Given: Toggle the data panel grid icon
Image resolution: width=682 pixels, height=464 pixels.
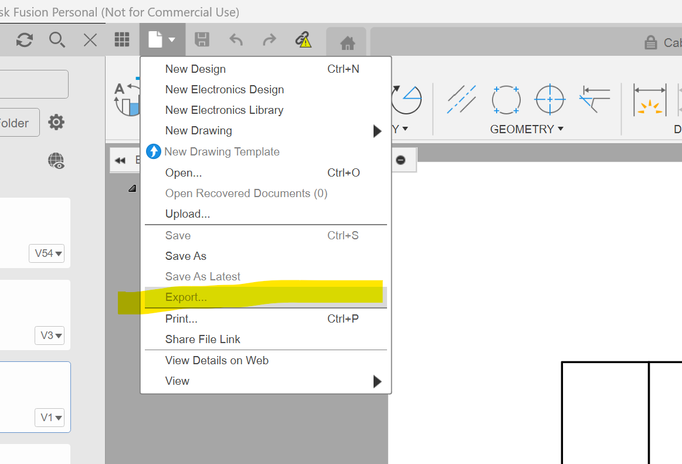Looking at the screenshot, I should 122,40.
